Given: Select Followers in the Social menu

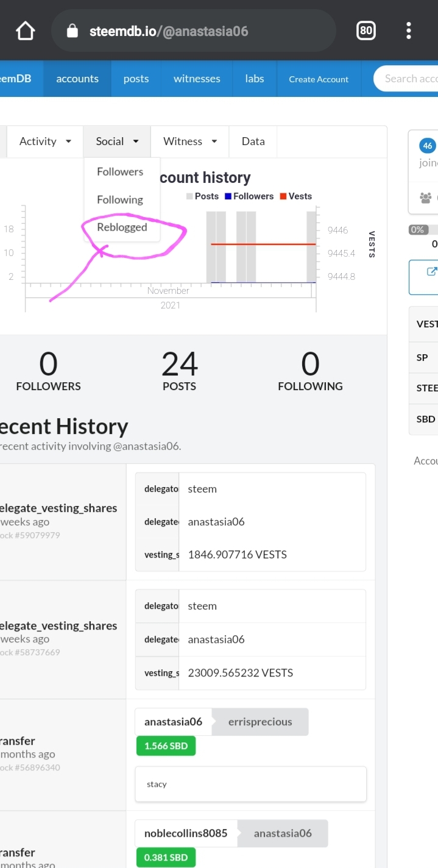Looking at the screenshot, I should point(120,172).
